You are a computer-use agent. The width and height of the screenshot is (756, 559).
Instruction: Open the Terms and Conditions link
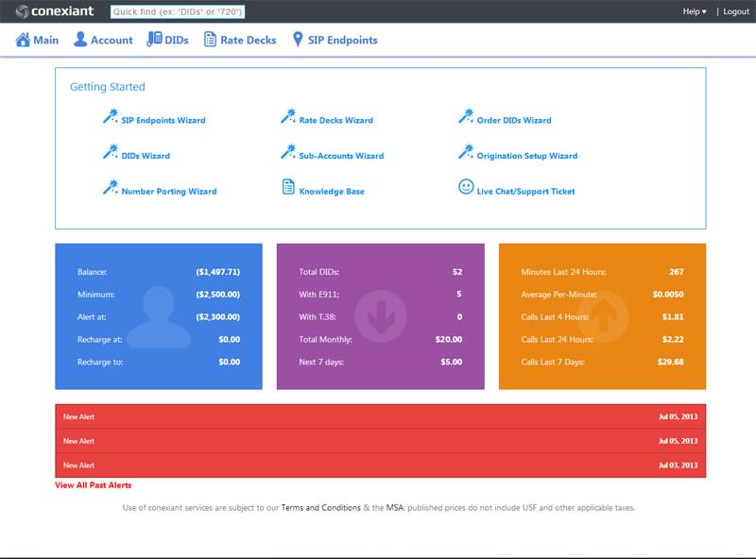320,507
